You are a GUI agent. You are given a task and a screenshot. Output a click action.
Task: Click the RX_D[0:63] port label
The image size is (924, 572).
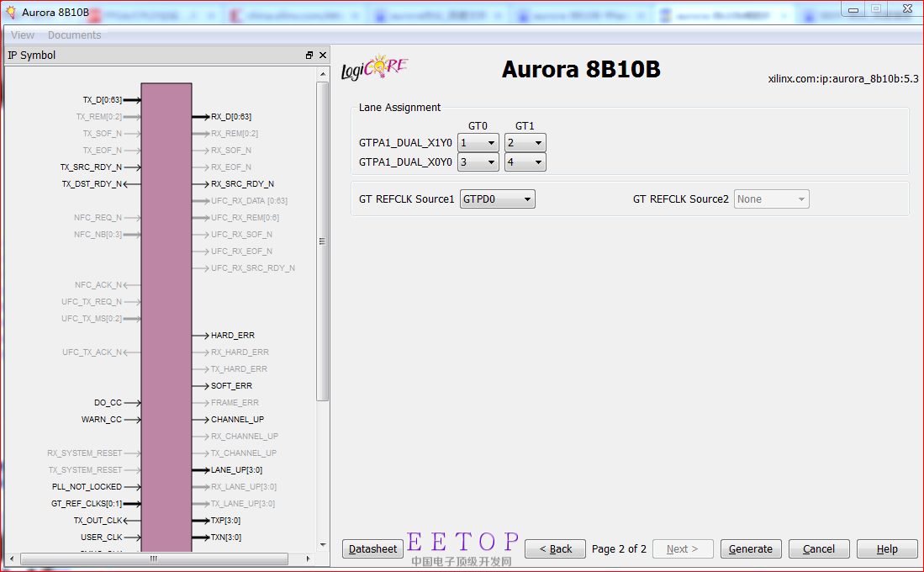(231, 117)
